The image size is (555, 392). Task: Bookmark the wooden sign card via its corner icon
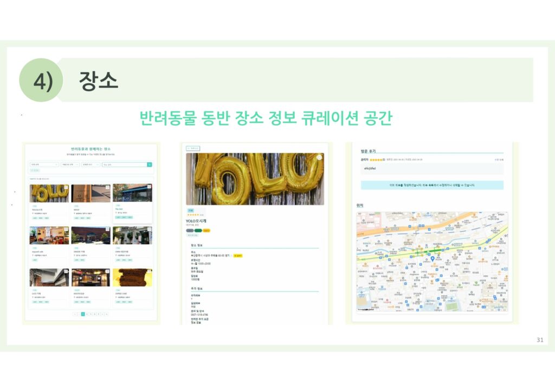(x=108, y=187)
